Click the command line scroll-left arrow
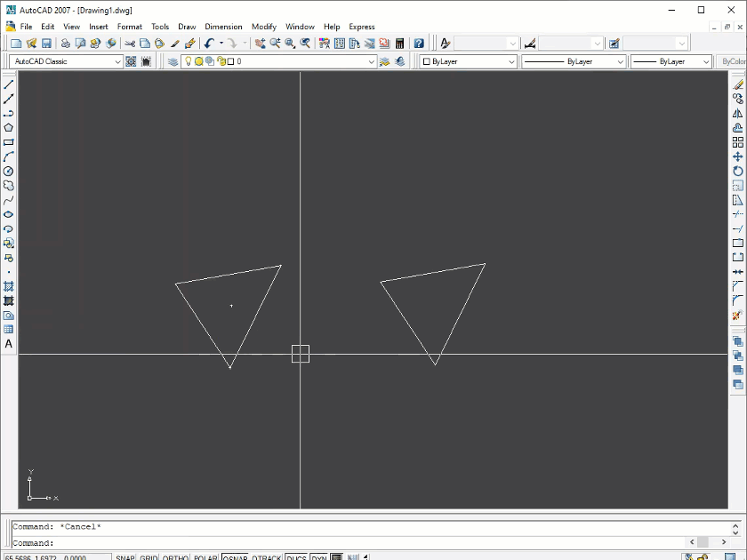The image size is (747, 560). tap(692, 542)
